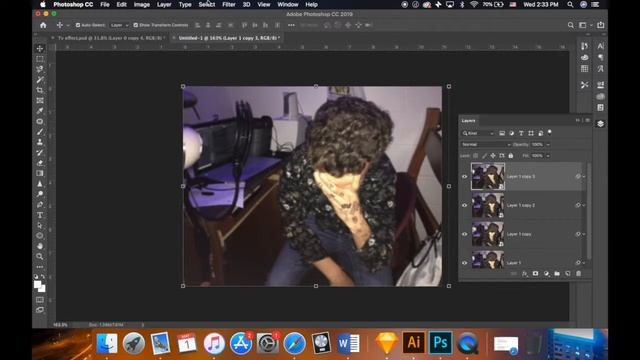
Task: Hide Layer 1 copy
Action: click(464, 234)
